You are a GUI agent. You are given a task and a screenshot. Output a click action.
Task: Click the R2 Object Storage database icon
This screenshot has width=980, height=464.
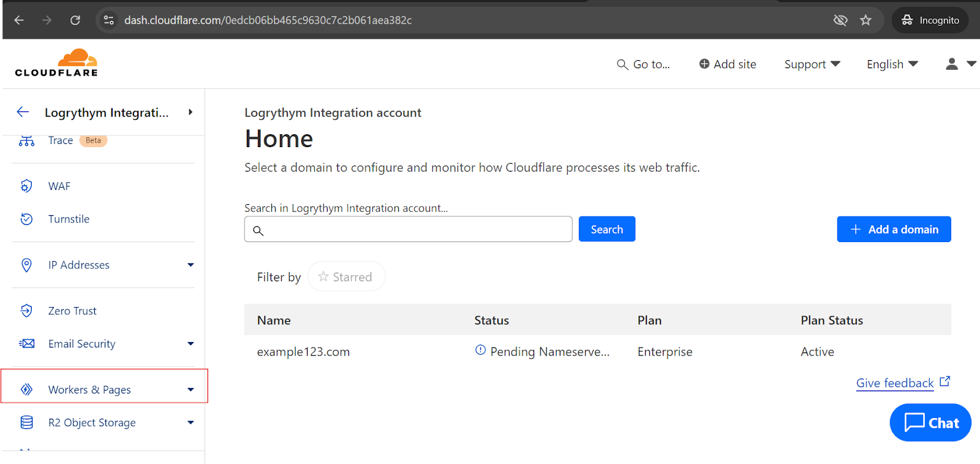click(26, 422)
